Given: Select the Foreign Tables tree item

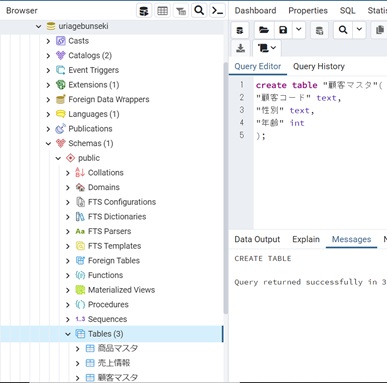Looking at the screenshot, I should (114, 261).
